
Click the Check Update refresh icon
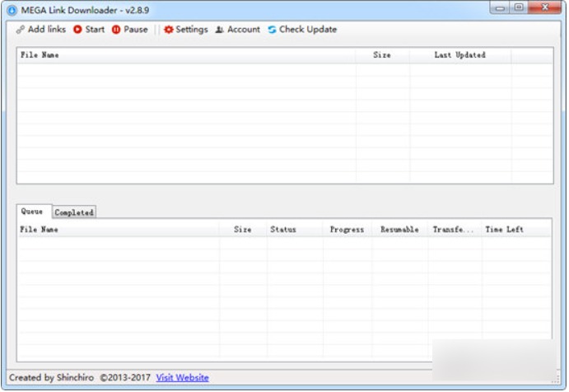point(272,30)
